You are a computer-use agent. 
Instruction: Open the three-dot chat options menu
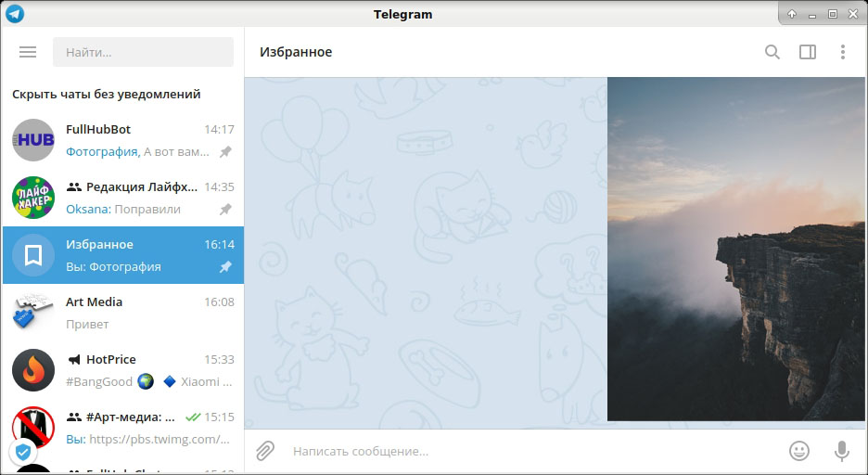pos(843,52)
